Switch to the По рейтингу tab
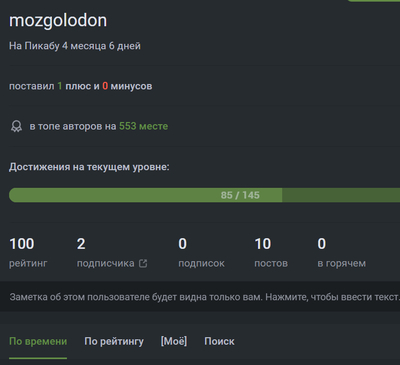Viewport: 400px width, 365px height. [x=114, y=341]
